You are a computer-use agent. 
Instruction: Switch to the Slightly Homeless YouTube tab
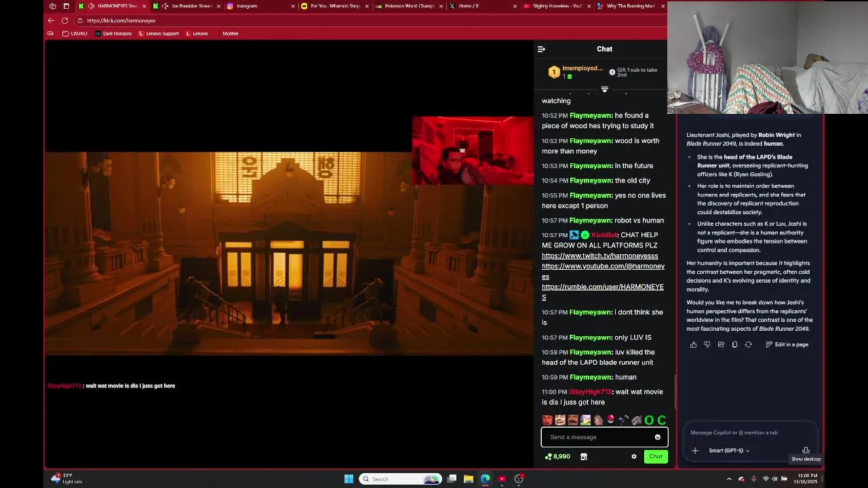(x=557, y=6)
